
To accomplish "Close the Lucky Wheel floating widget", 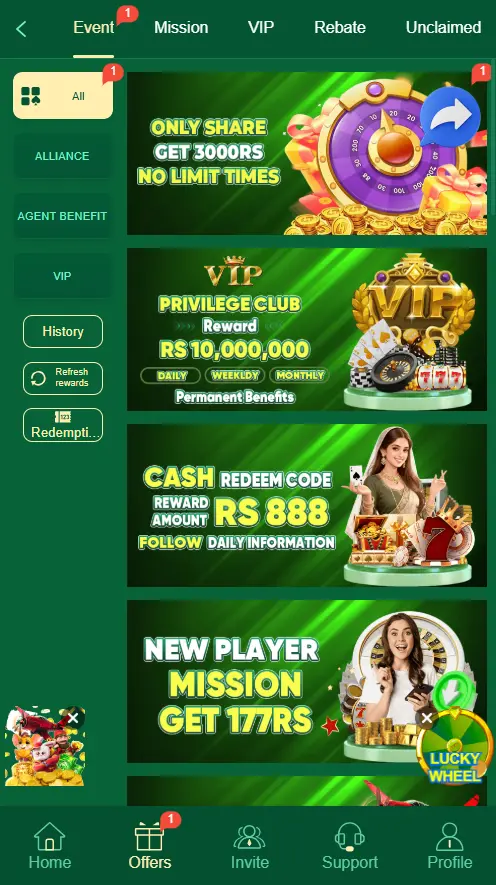I will [x=427, y=718].
